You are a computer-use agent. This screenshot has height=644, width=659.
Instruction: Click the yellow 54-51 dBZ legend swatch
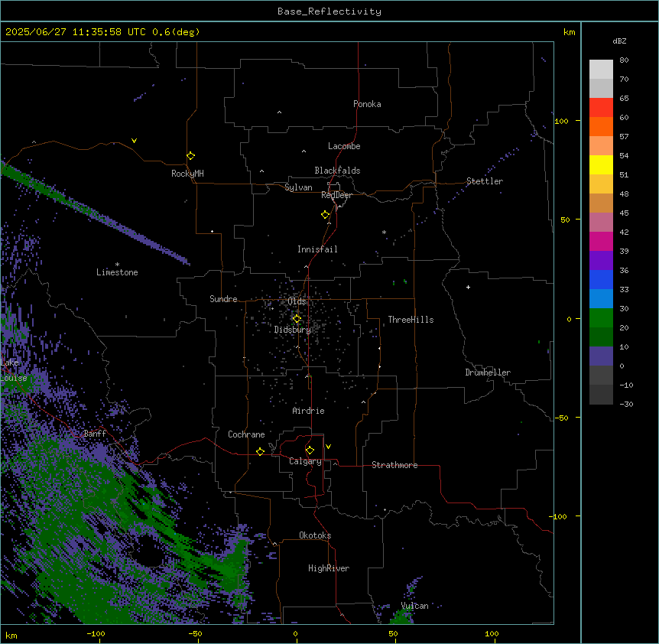pyautogui.click(x=601, y=164)
